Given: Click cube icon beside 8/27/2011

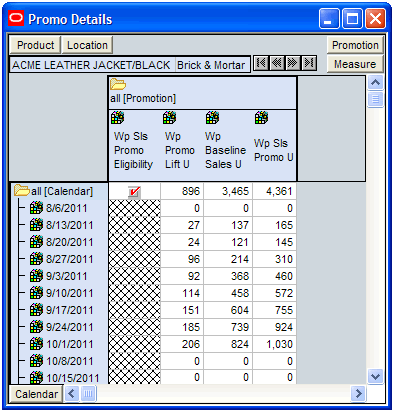Looking at the screenshot, I should (36, 259).
